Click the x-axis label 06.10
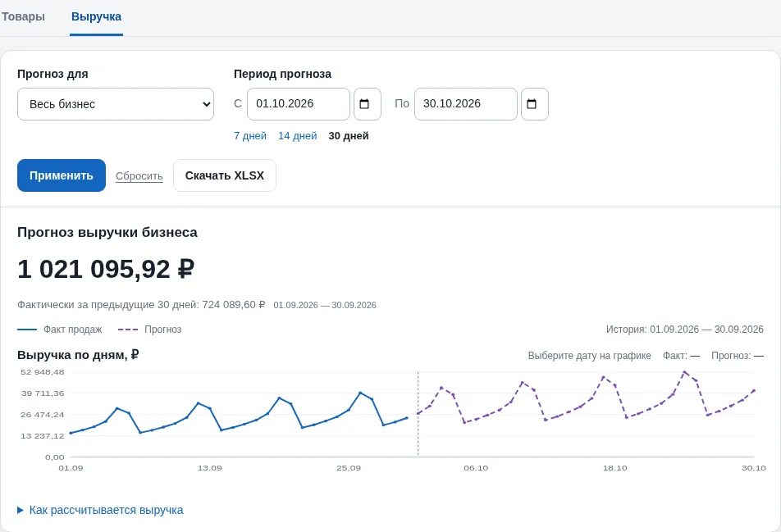This screenshot has height=532, width=781. point(476,468)
